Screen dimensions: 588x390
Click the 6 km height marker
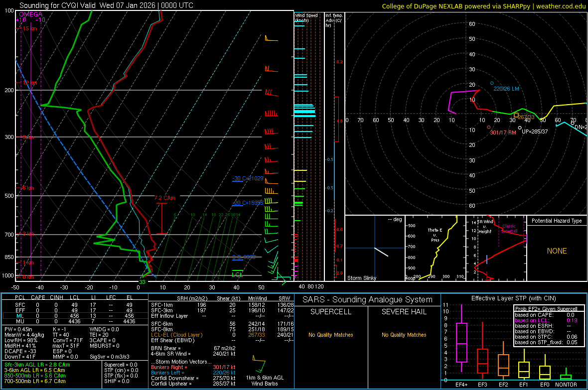28,187
